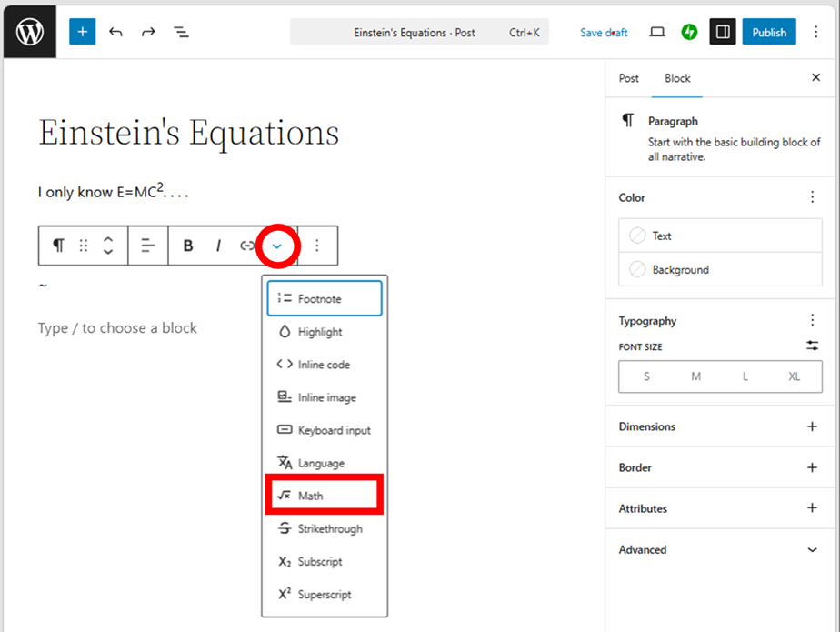Open the block inserter plus button
Image resolution: width=840 pixels, height=632 pixels.
[82, 32]
